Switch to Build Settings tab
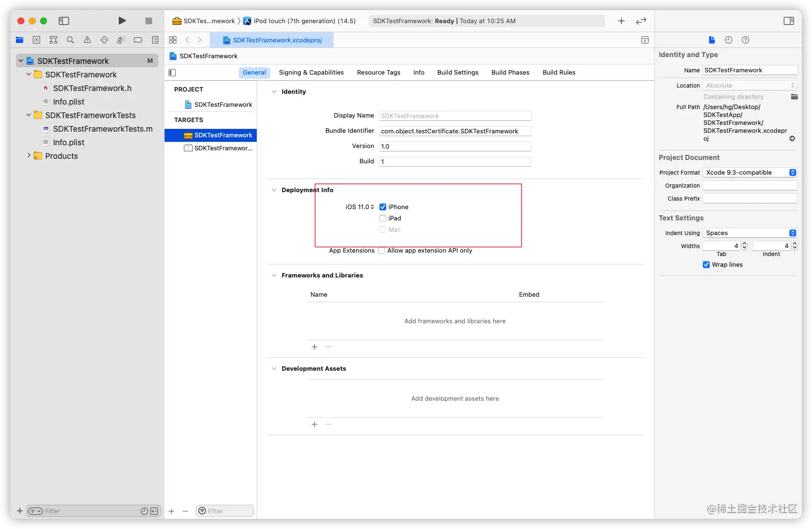The width and height of the screenshot is (812, 529). pyautogui.click(x=457, y=72)
